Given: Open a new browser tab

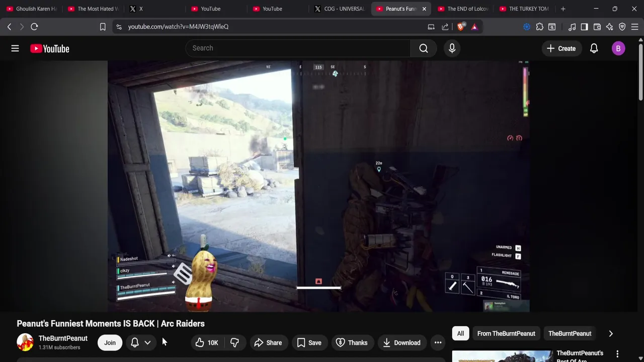Looking at the screenshot, I should (563, 9).
